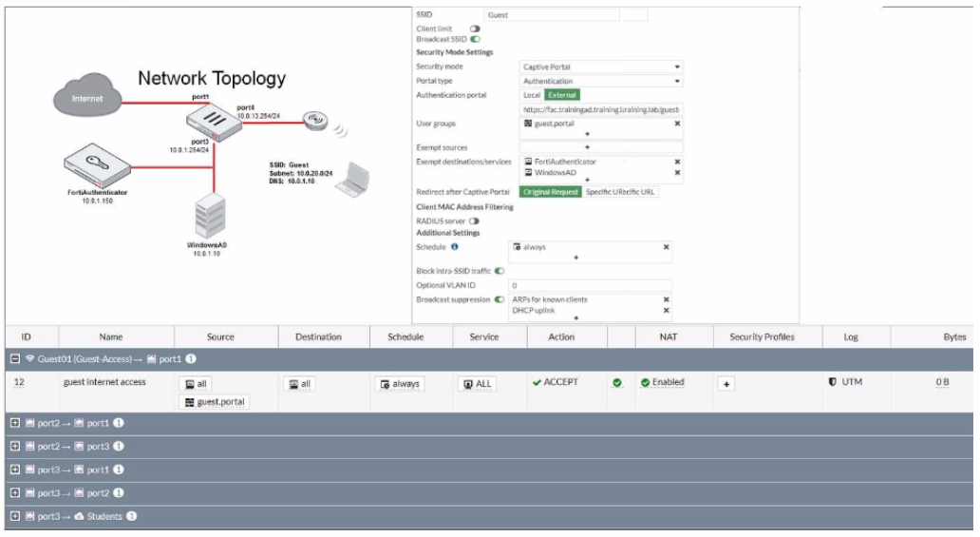Click port3 to Students count badge

tap(131, 516)
